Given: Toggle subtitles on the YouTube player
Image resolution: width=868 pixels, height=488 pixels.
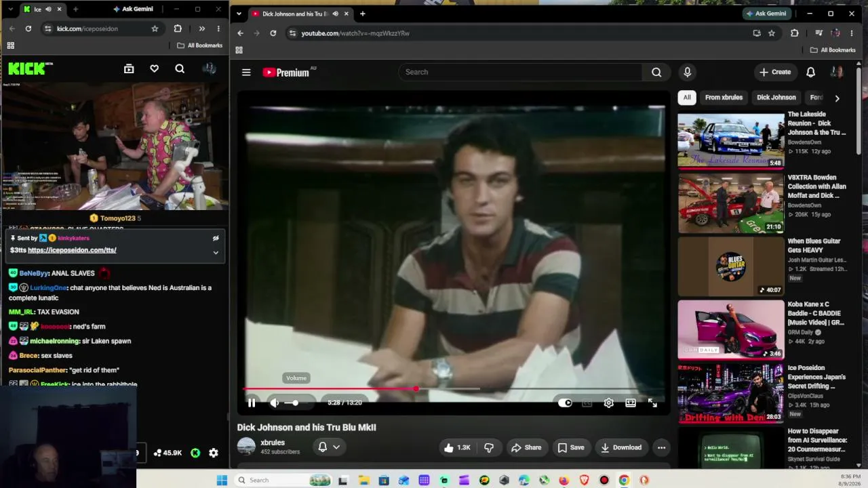Looking at the screenshot, I should pos(587,403).
